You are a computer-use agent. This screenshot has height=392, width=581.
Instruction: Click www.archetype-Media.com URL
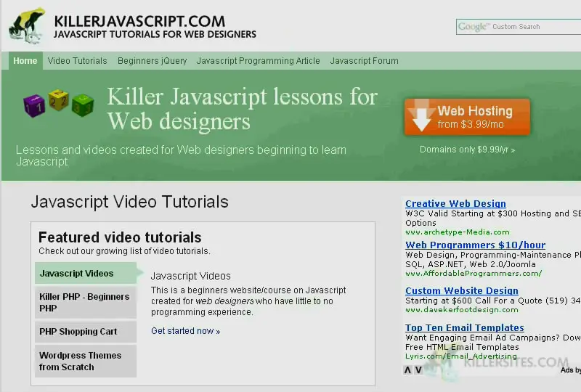458,232
